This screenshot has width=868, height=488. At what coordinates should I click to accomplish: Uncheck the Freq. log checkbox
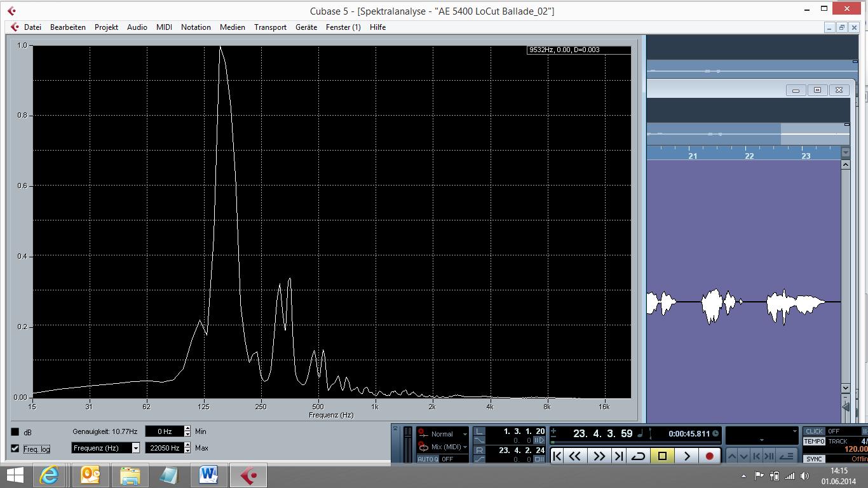coord(15,449)
